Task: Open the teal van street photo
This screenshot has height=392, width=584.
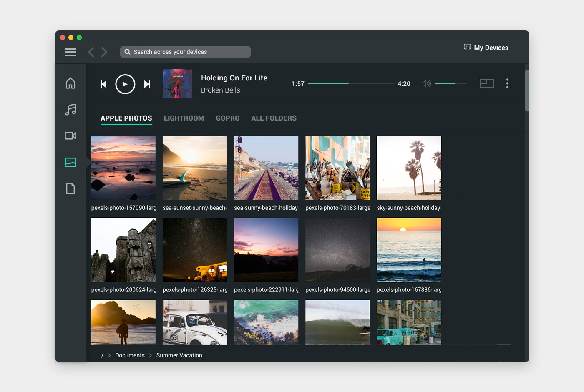Action: click(409, 322)
